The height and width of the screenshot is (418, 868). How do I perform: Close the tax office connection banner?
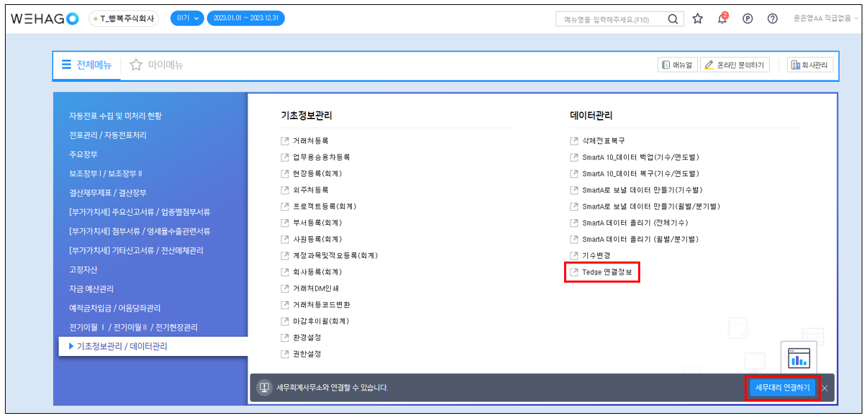point(824,388)
